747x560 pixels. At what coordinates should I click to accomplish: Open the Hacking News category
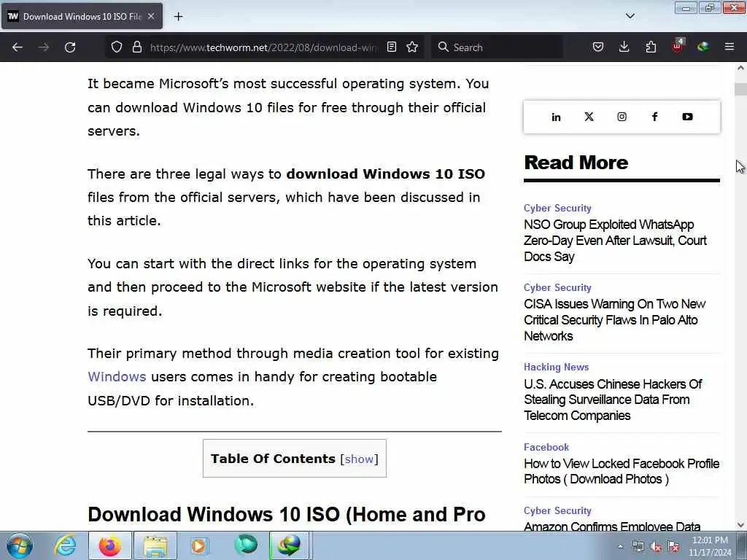(556, 367)
